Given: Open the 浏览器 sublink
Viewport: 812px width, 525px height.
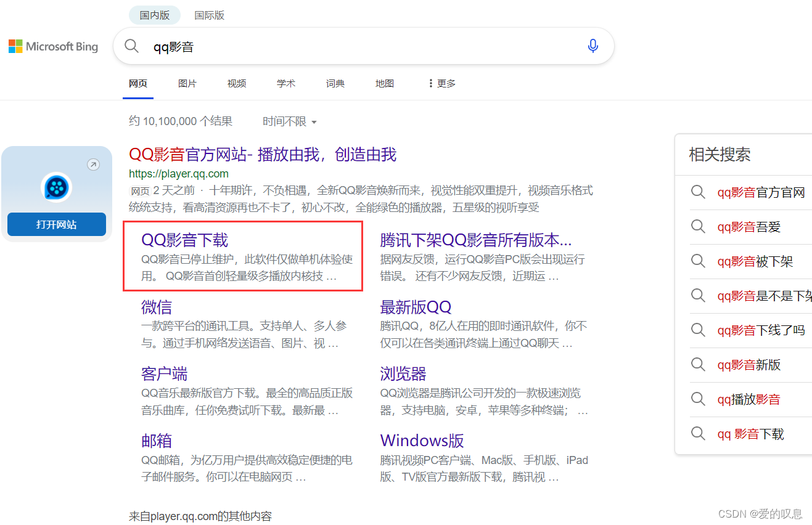Looking at the screenshot, I should click(403, 373).
